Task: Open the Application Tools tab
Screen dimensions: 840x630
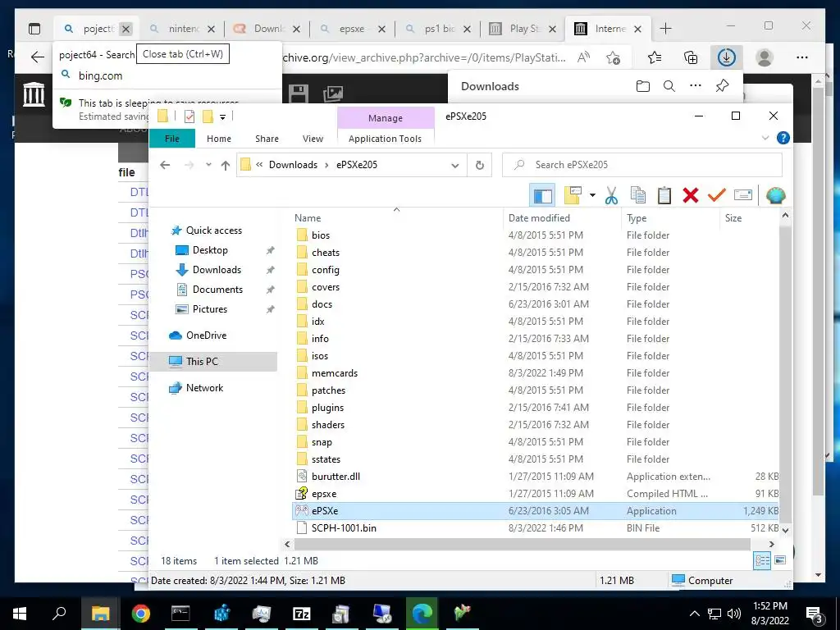Action: tap(386, 139)
